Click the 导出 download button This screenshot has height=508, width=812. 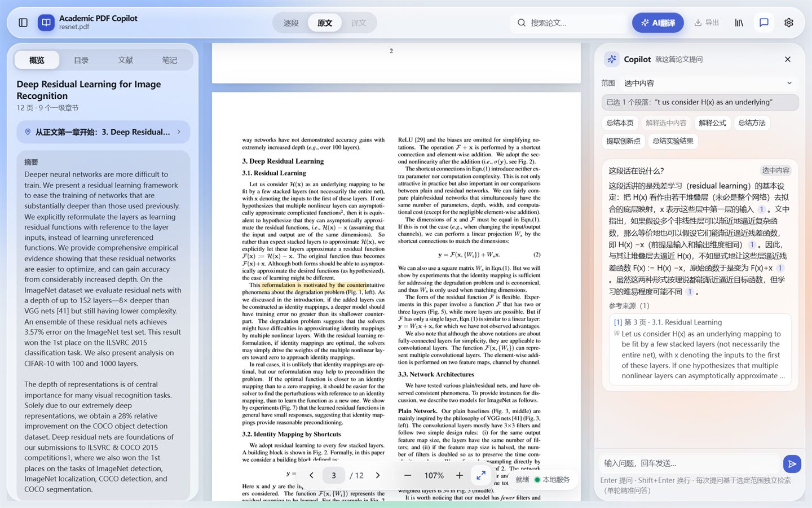click(707, 23)
